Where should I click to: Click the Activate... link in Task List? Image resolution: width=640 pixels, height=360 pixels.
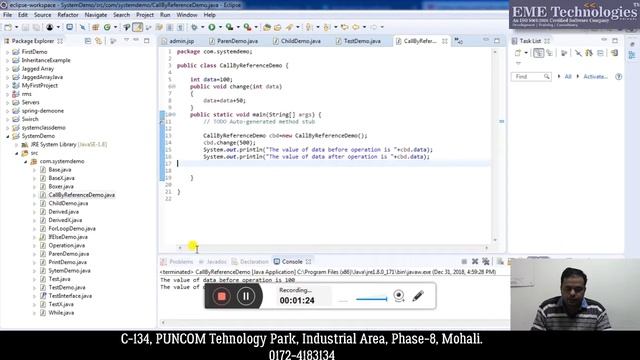click(x=595, y=77)
